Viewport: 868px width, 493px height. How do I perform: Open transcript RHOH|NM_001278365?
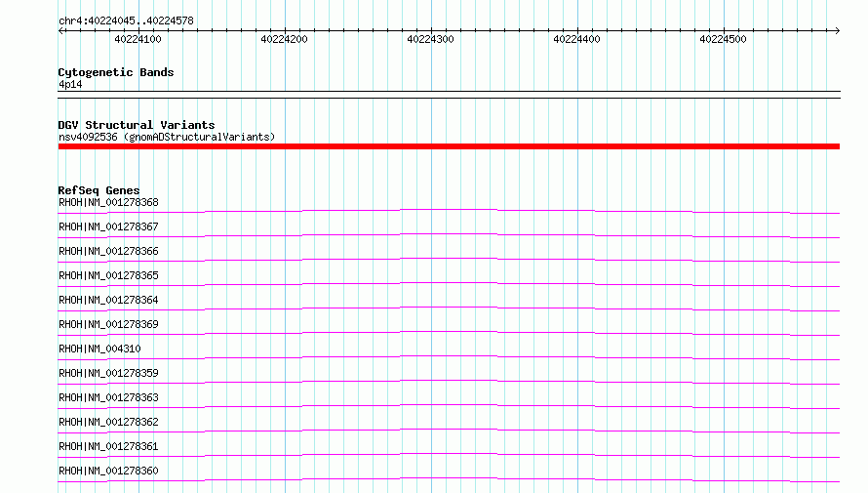click(108, 276)
